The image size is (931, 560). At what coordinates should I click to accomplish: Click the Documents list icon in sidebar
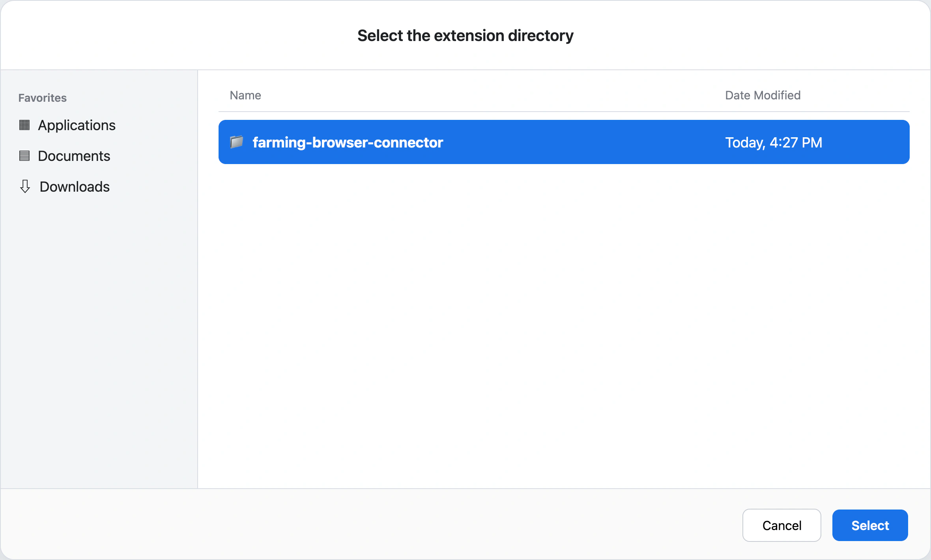click(24, 156)
